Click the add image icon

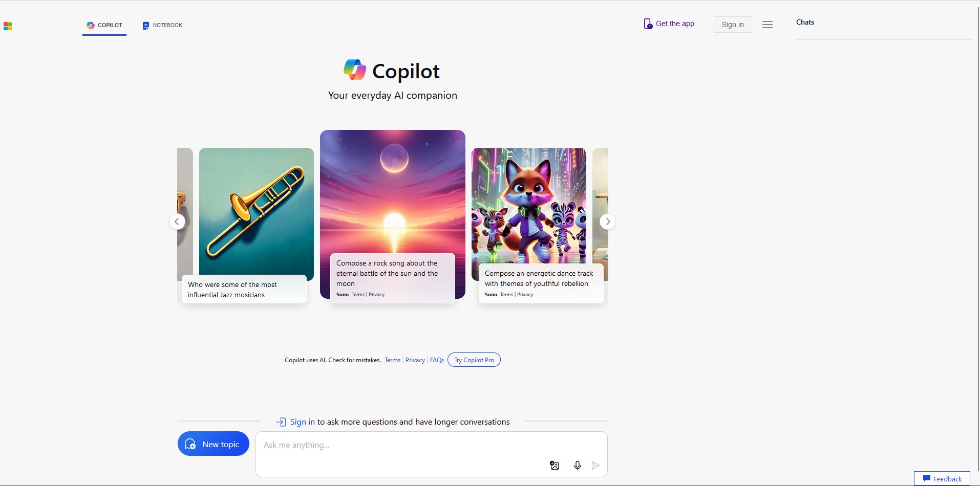[555, 466]
